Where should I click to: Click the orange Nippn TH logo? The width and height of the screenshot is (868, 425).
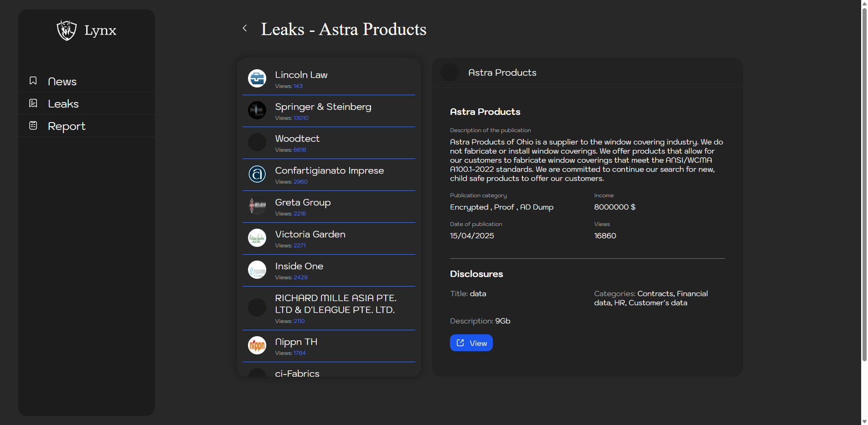tap(257, 345)
